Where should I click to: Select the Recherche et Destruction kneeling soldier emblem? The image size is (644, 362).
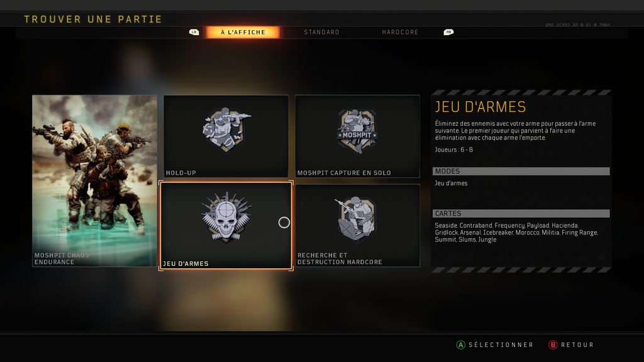tap(356, 218)
